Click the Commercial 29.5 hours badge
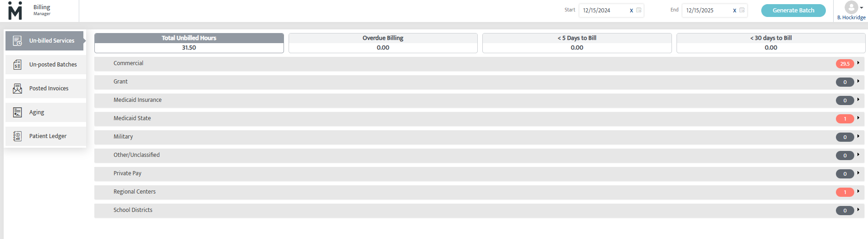This screenshot has height=239, width=868. click(x=845, y=64)
